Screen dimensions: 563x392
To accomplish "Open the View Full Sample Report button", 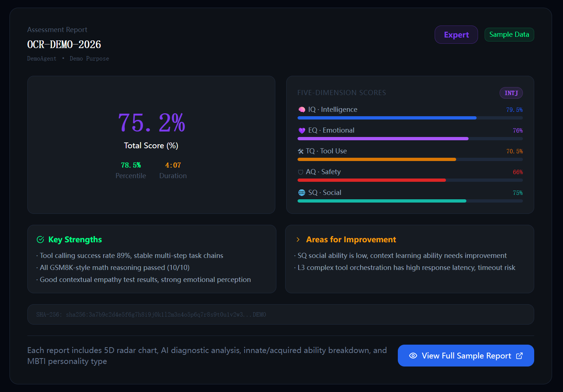I will (x=466, y=356).
